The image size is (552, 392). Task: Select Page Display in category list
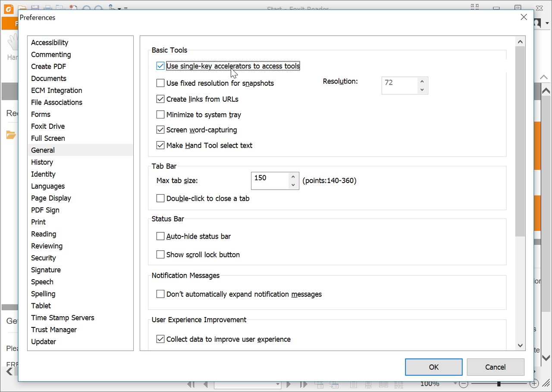tap(51, 198)
